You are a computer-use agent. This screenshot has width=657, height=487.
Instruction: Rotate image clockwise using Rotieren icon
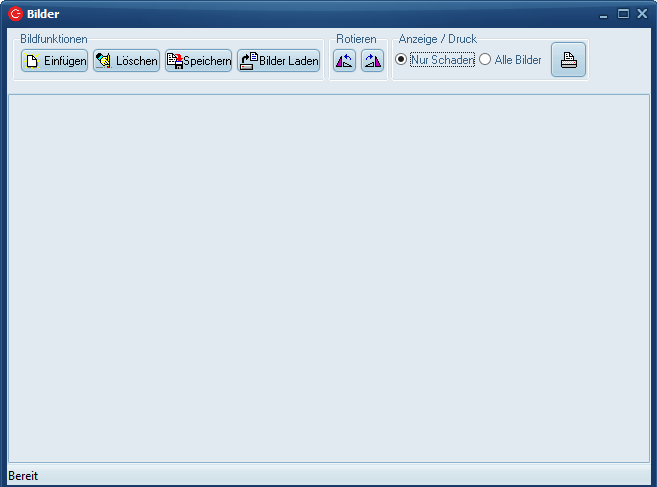tap(372, 61)
